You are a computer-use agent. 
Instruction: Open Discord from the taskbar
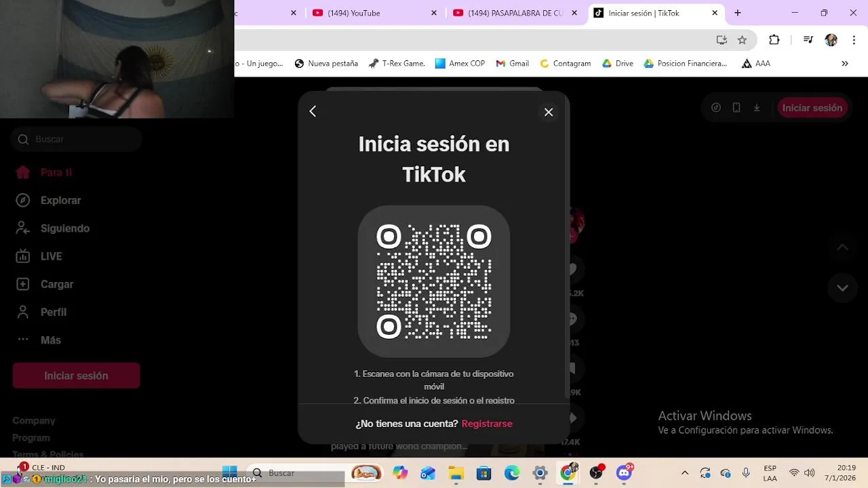tap(625, 472)
